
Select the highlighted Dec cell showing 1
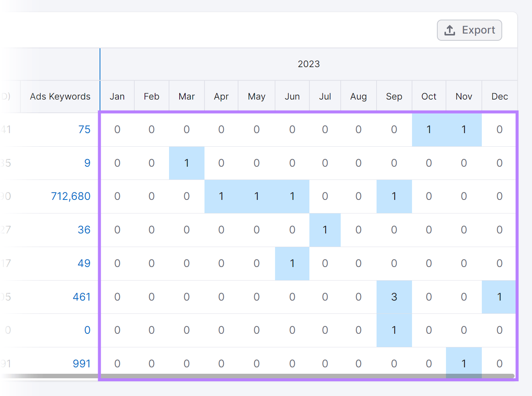point(499,297)
